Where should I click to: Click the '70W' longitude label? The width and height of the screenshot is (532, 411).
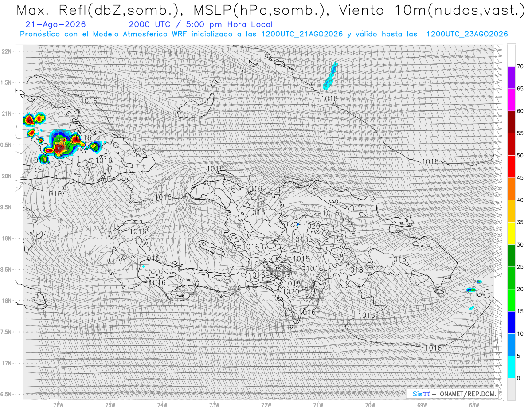point(370,405)
